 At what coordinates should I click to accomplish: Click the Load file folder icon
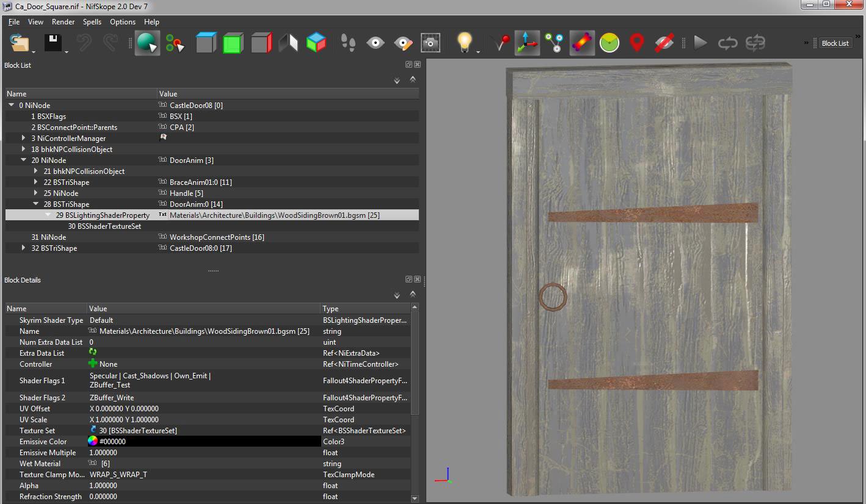pos(19,43)
